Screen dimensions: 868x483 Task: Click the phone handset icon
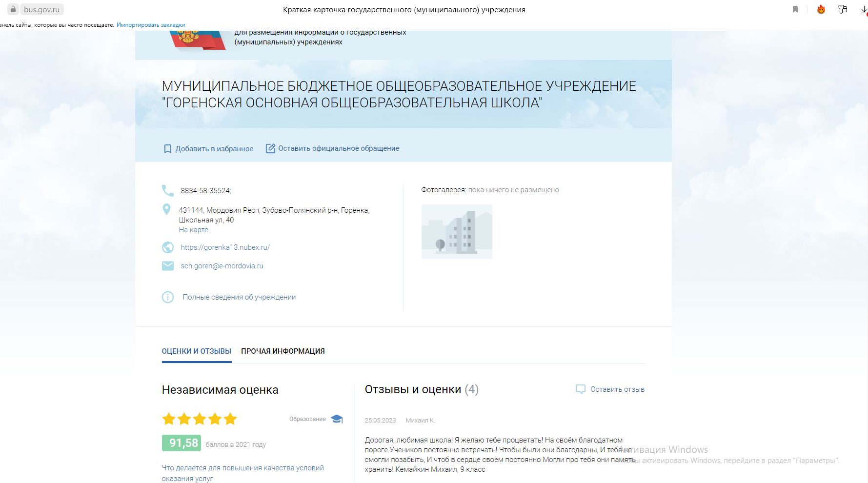pos(167,190)
